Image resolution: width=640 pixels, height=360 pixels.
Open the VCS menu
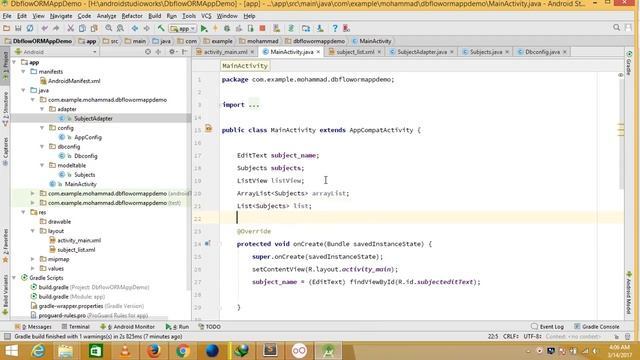coord(206,16)
